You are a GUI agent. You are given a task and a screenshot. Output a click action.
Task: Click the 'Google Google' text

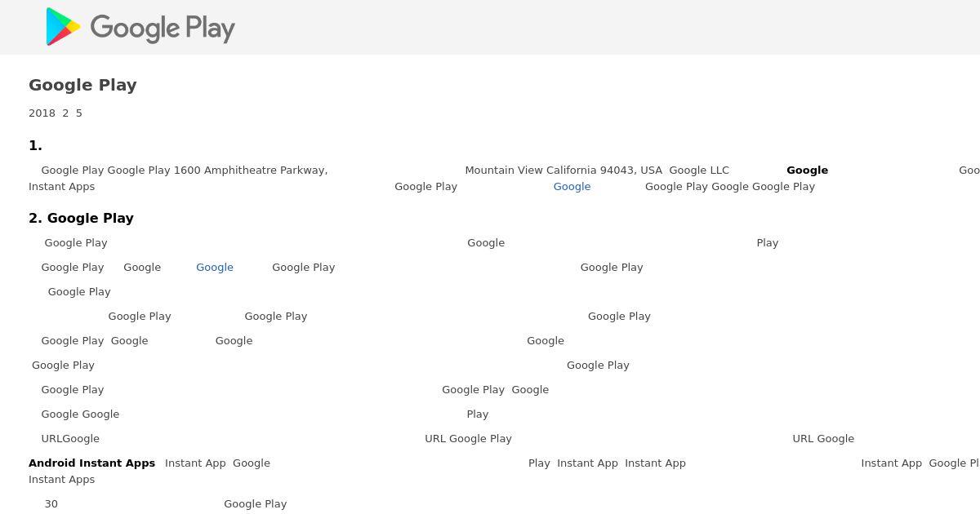point(80,414)
